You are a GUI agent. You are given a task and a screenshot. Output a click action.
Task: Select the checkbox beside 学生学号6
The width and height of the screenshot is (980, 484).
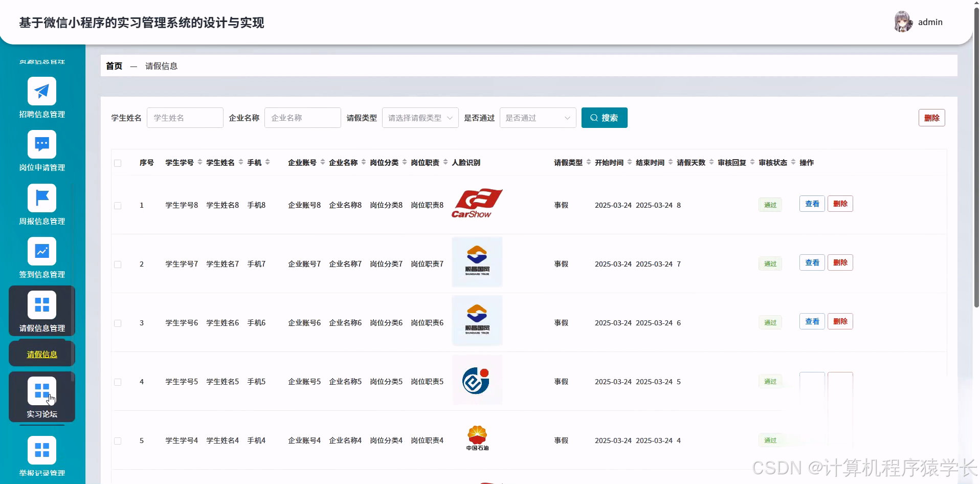click(118, 323)
